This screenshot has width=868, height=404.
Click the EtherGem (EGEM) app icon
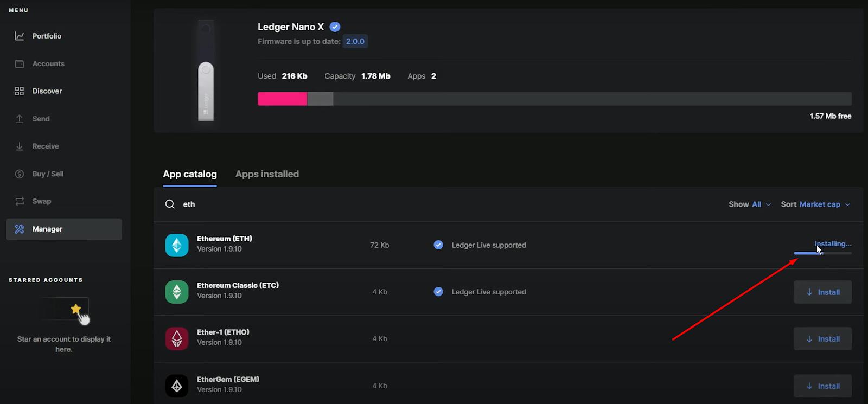click(177, 386)
